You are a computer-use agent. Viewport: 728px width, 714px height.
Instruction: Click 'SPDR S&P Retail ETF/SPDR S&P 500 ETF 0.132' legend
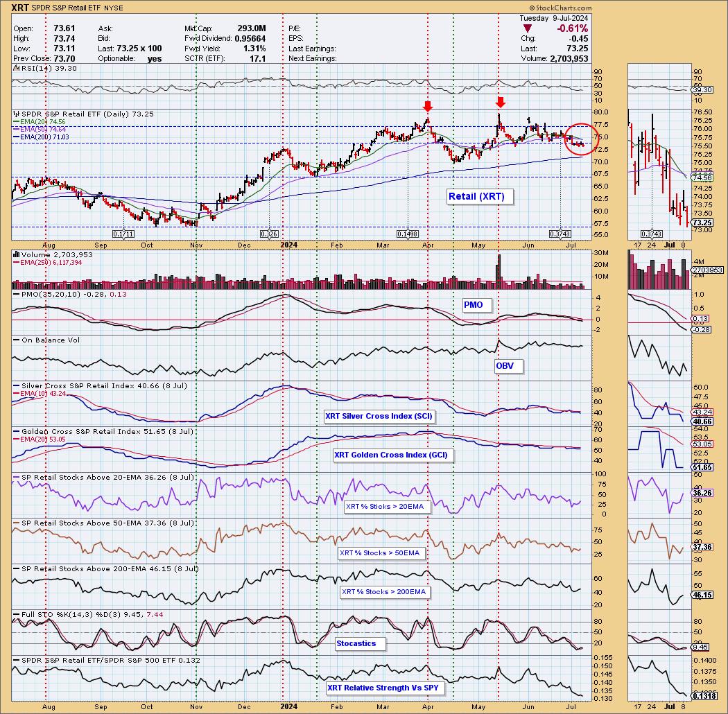[107, 660]
